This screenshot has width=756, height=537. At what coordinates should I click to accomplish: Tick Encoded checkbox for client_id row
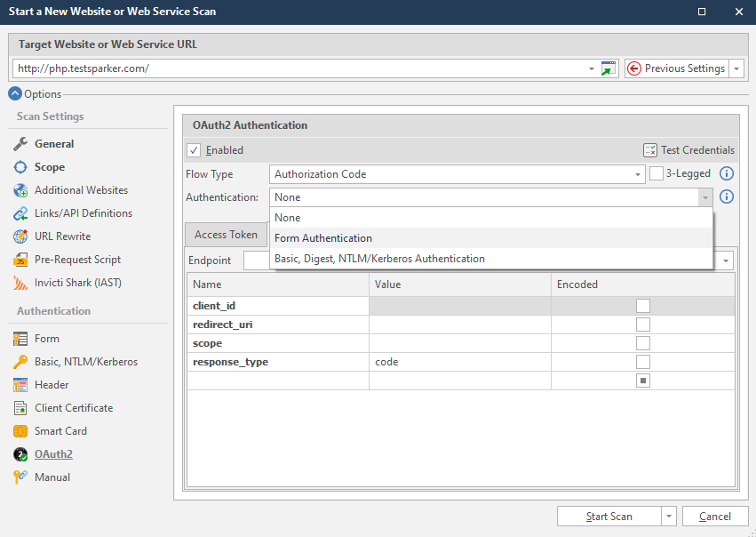(x=643, y=306)
